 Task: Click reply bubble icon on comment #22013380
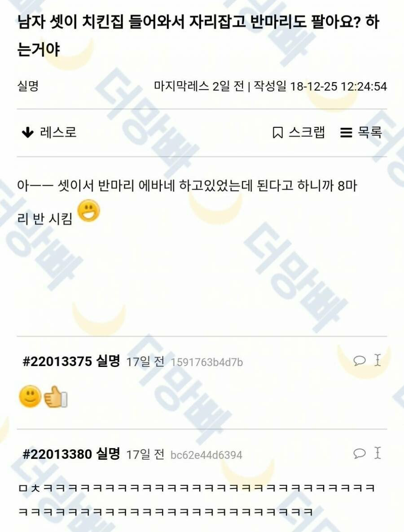(359, 453)
